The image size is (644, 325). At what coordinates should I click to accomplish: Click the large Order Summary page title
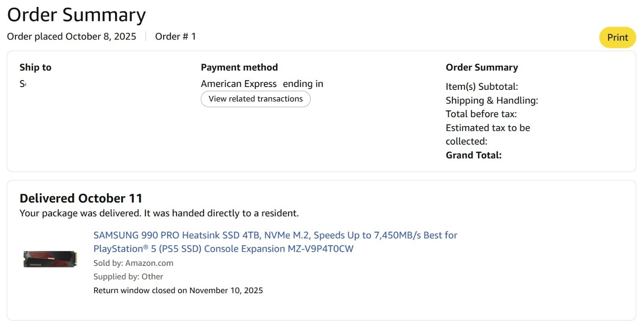[x=76, y=15]
